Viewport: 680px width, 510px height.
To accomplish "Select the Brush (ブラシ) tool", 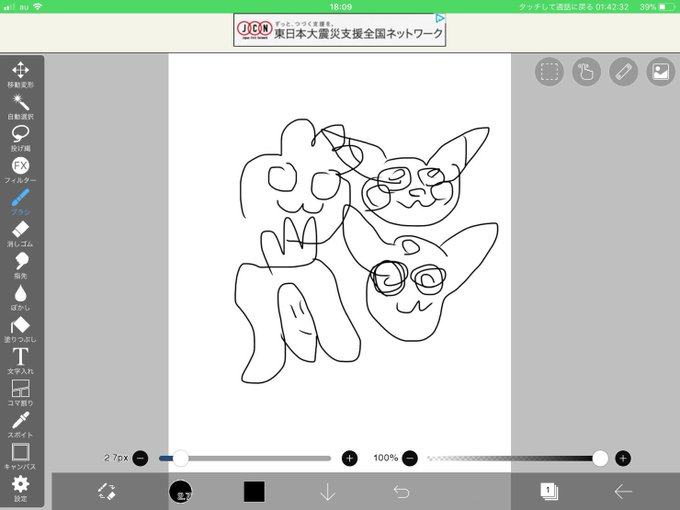I will (x=20, y=202).
